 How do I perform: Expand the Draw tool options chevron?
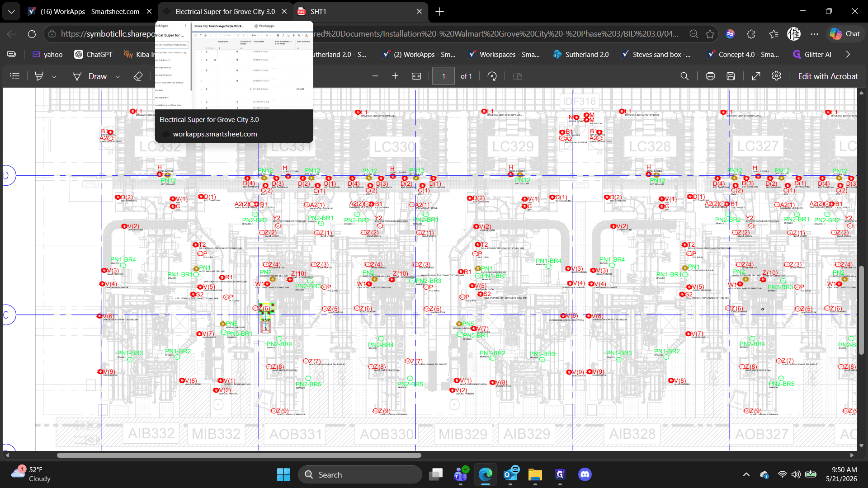(118, 77)
